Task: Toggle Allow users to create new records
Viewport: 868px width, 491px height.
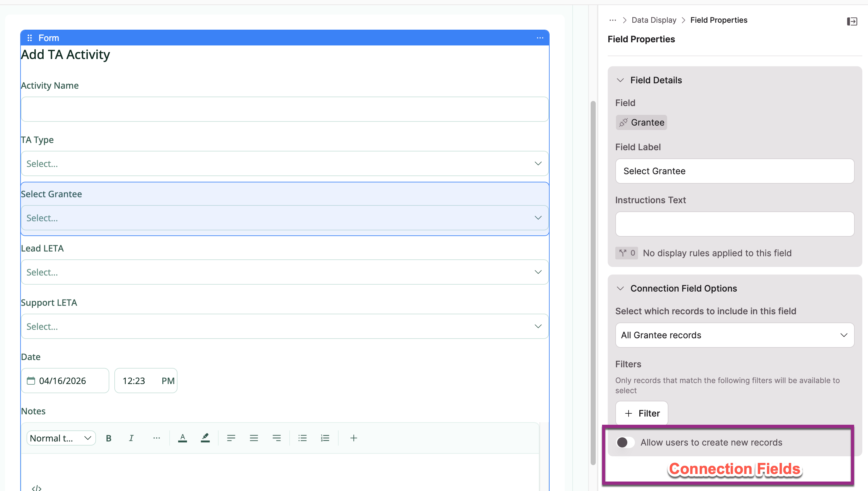Action: pyautogui.click(x=624, y=442)
